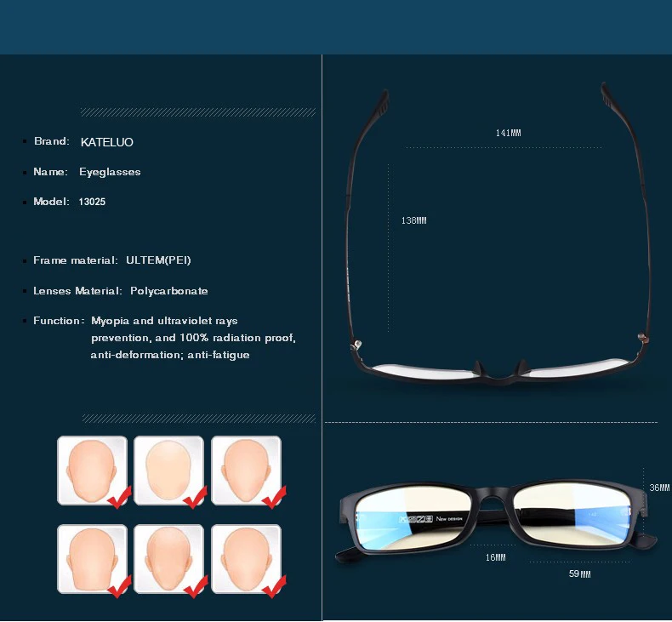Click the 16MM bridge width measurement
Screen dimensions: 672x622
(495, 557)
